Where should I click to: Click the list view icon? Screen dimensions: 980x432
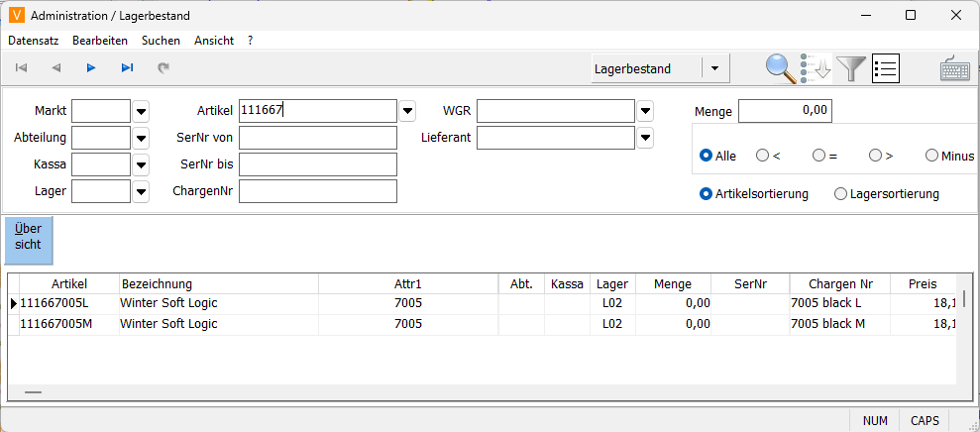[885, 68]
